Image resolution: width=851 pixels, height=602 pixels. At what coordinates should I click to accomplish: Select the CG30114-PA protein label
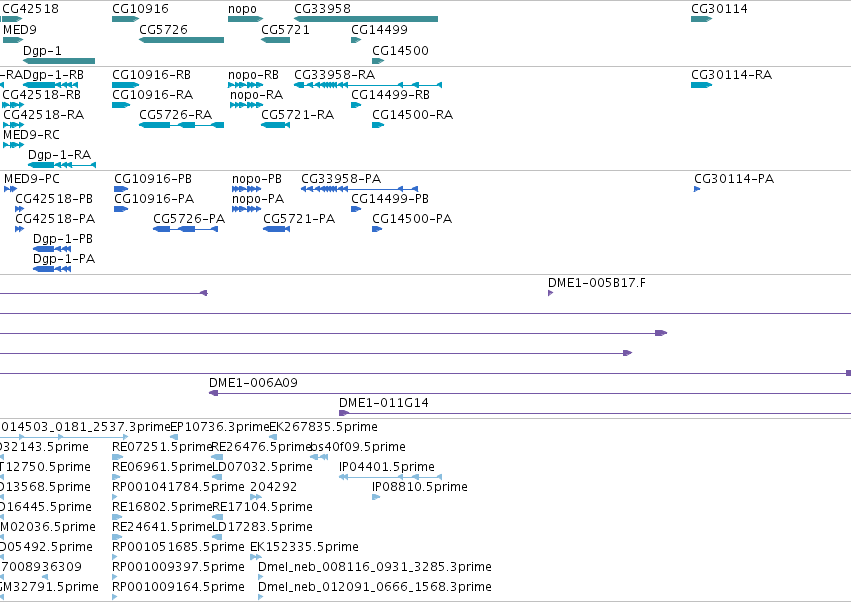tap(734, 179)
